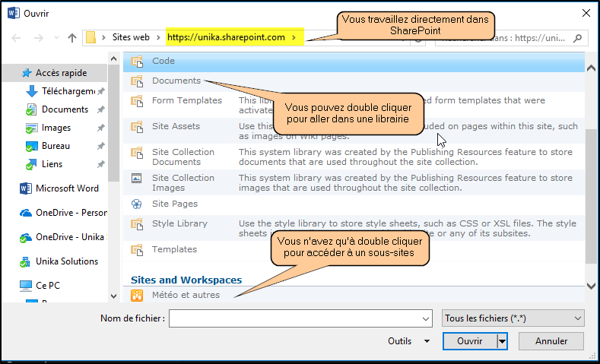Click file list scrollbar up arrow
This screenshot has height=364, width=600.
tap(591, 68)
